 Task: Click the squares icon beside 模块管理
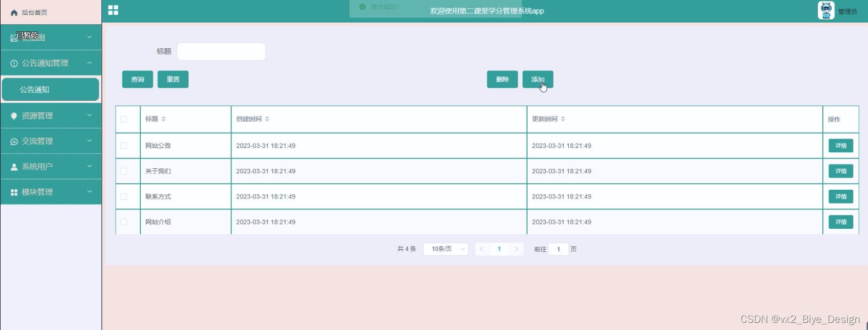[14, 192]
